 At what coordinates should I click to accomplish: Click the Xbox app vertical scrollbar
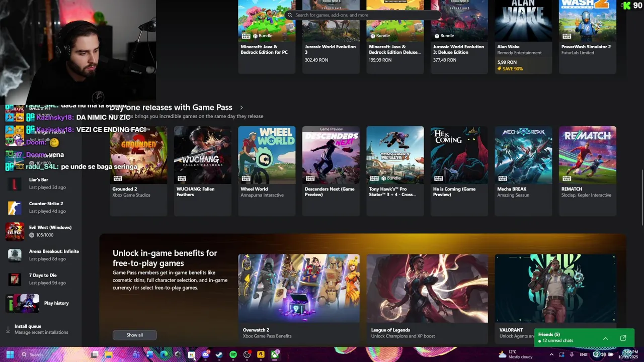(641, 199)
